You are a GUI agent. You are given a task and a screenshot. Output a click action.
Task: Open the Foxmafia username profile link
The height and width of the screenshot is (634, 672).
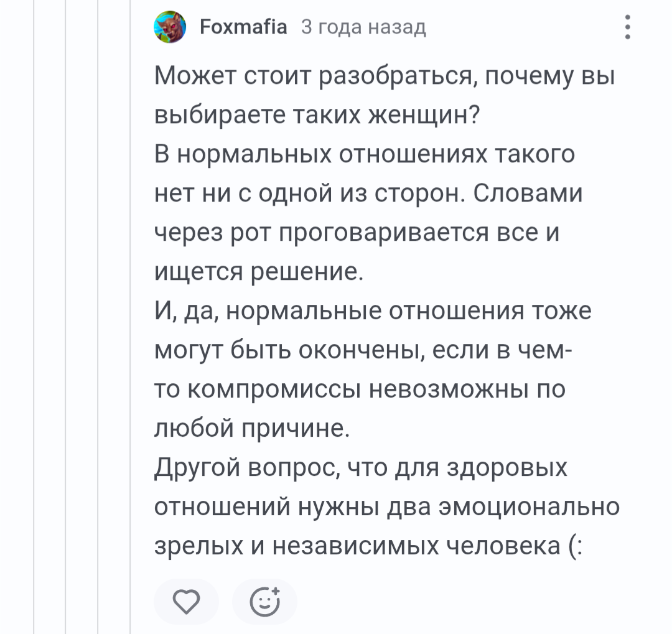[x=243, y=27]
